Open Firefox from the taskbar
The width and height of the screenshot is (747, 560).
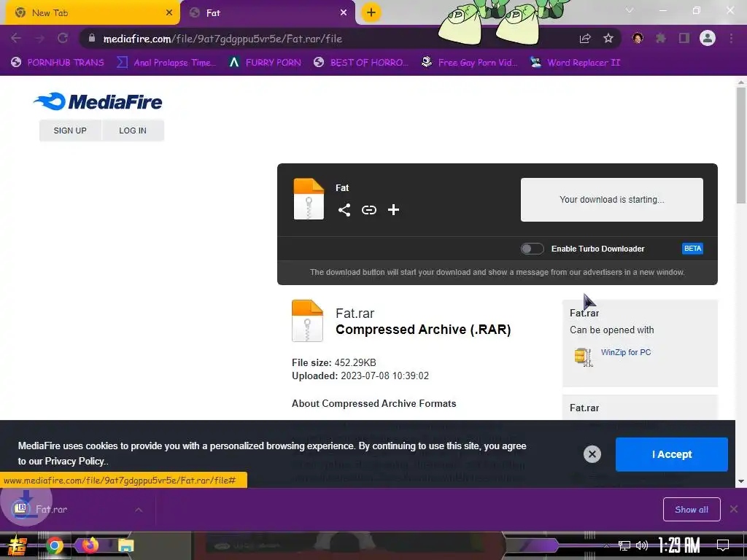(90, 545)
